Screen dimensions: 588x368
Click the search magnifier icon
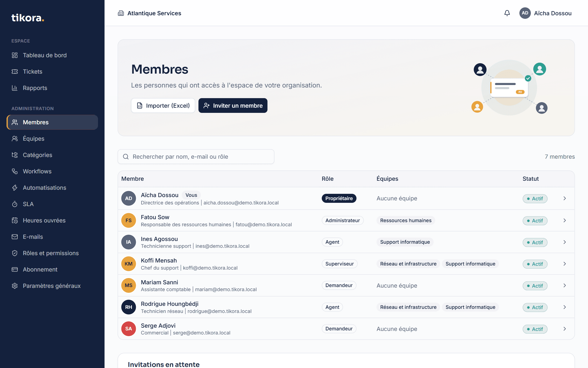[126, 157]
